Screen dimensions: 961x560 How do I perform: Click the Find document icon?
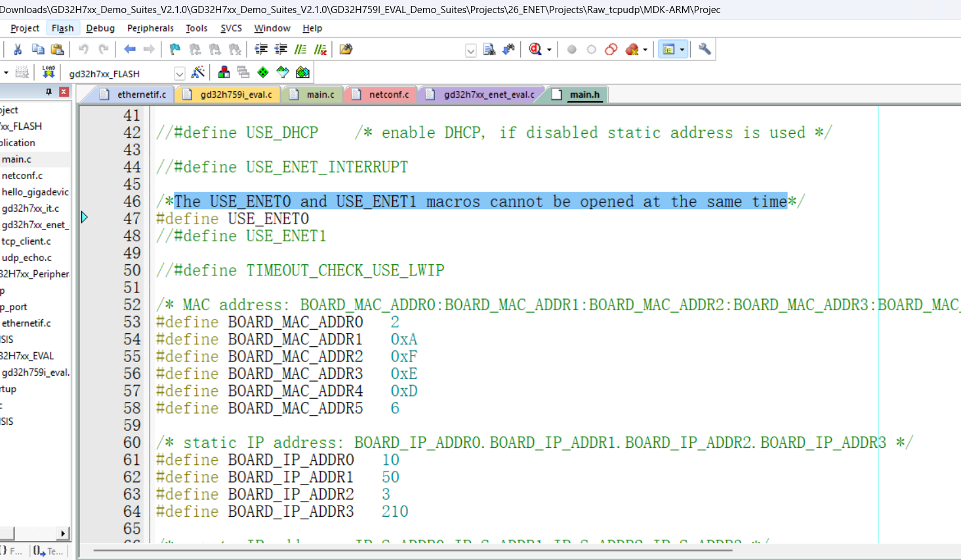(x=489, y=49)
